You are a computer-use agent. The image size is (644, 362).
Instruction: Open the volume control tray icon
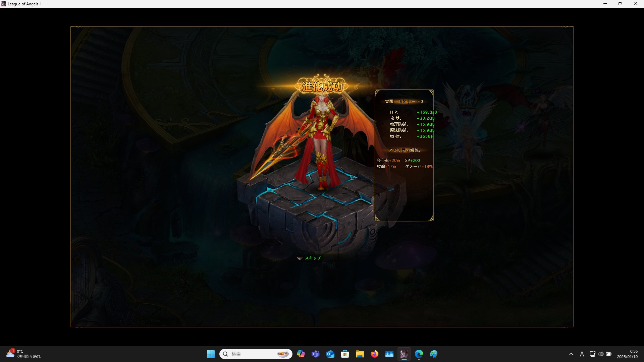click(601, 354)
